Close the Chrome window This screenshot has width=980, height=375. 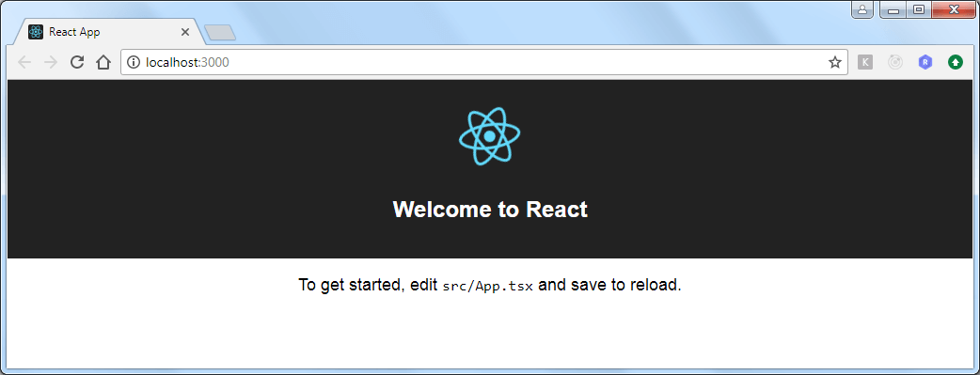coord(955,9)
